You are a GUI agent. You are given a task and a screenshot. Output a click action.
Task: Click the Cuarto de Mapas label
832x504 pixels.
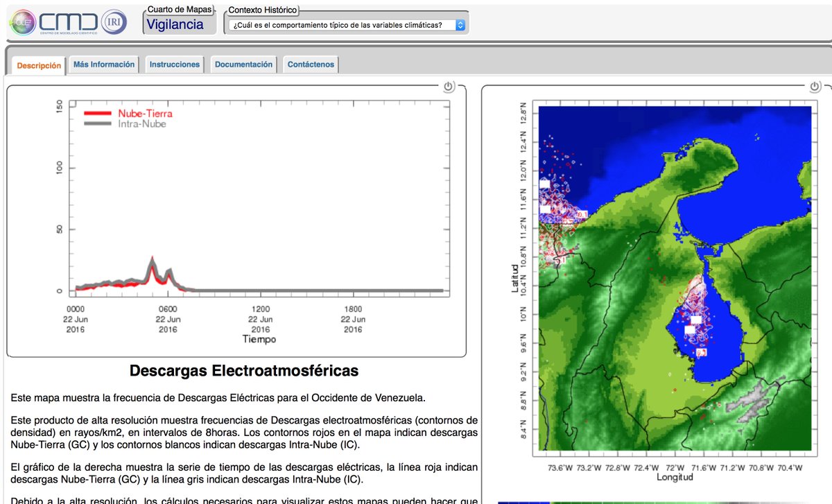[180, 10]
